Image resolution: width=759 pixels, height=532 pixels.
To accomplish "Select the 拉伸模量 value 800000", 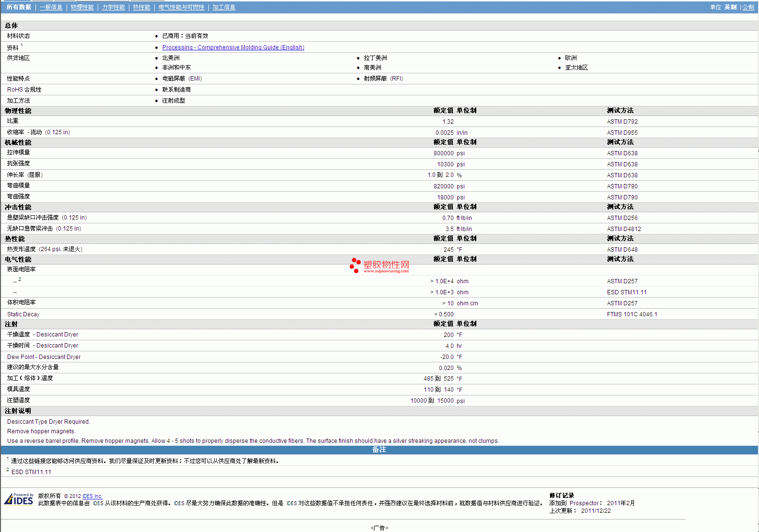I will coord(444,153).
